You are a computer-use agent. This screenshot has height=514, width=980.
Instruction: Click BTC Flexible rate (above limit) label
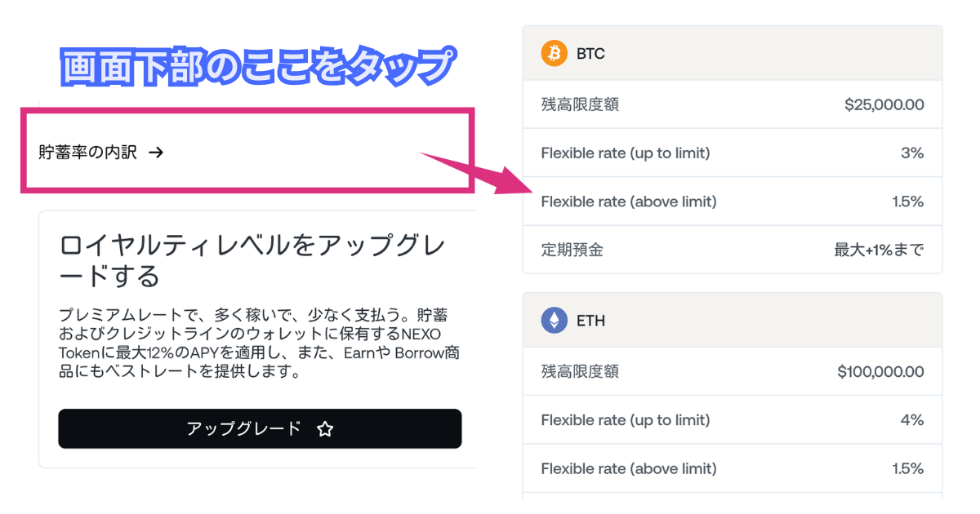point(629,201)
